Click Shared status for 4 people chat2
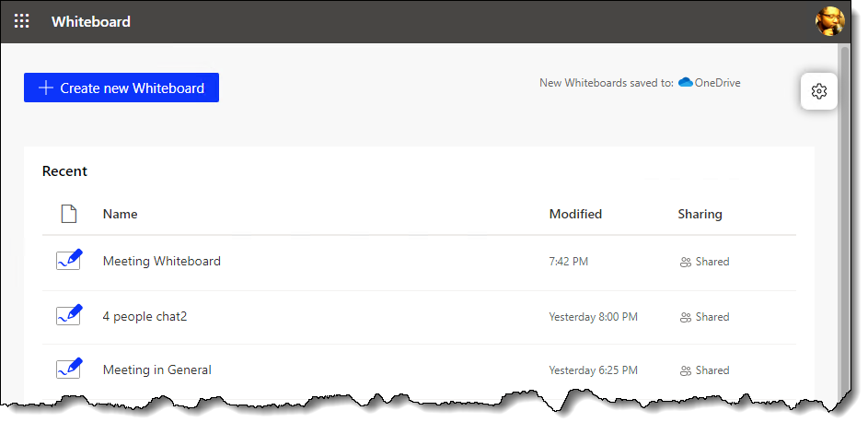The image size is (868, 434). point(704,317)
